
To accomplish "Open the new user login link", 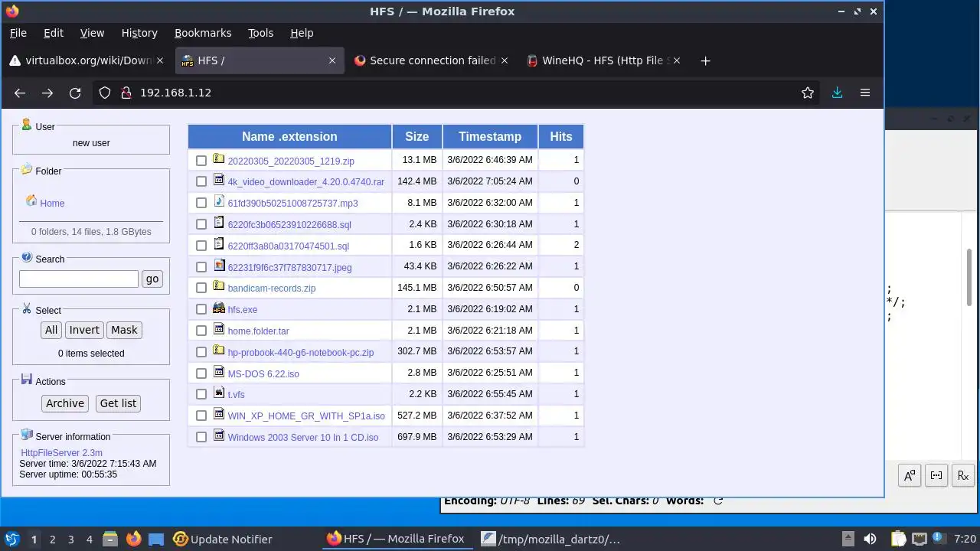I will 91,143.
